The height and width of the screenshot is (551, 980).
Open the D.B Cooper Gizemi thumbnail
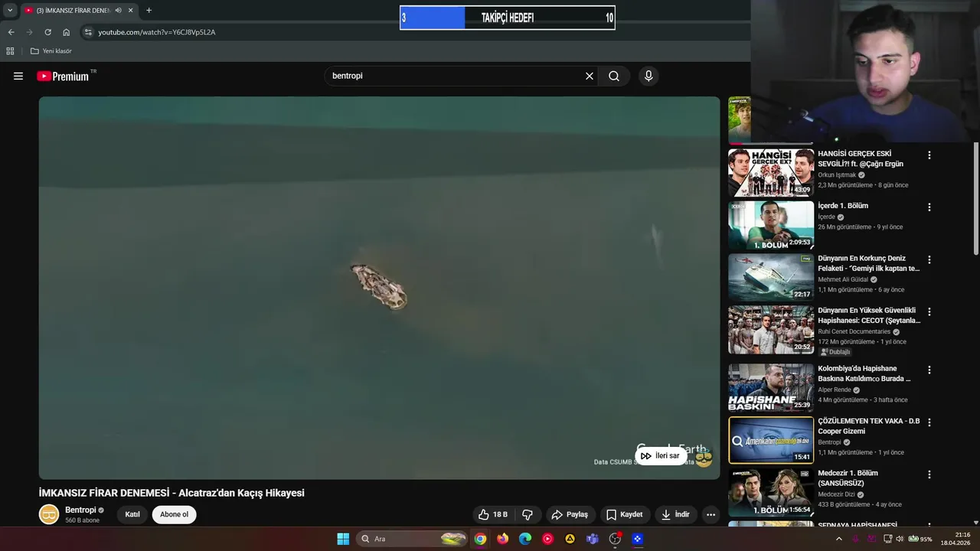770,440
